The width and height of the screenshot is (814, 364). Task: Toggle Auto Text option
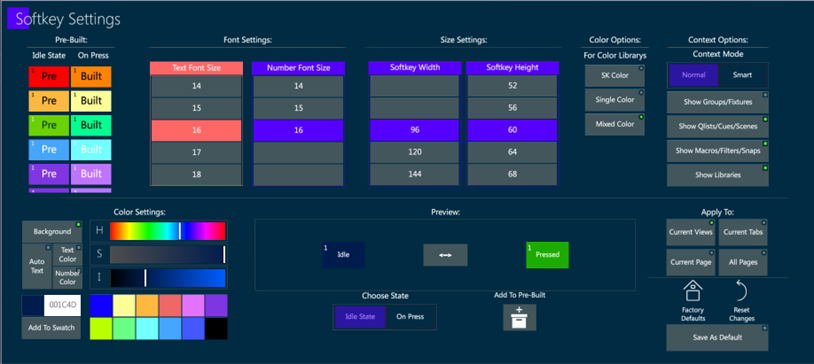click(x=36, y=266)
